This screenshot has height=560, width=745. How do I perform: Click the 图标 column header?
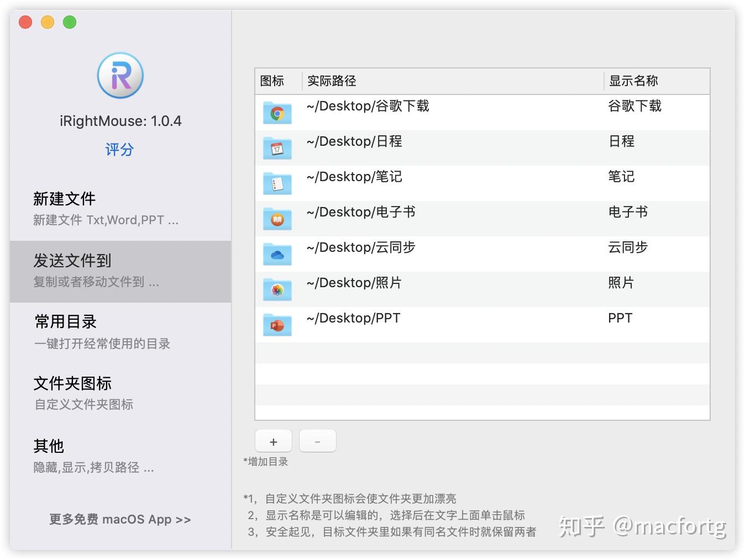click(x=271, y=81)
